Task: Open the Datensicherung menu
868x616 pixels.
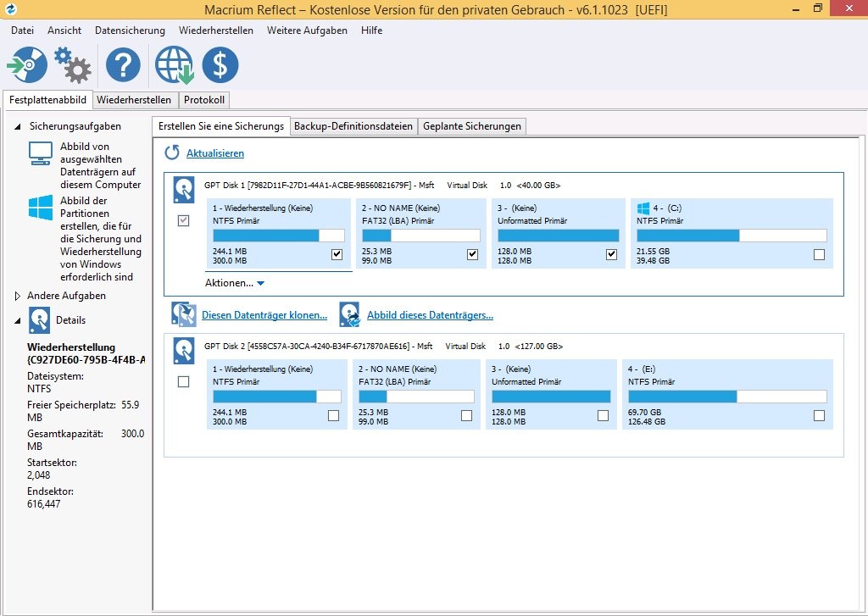Action: [x=130, y=31]
